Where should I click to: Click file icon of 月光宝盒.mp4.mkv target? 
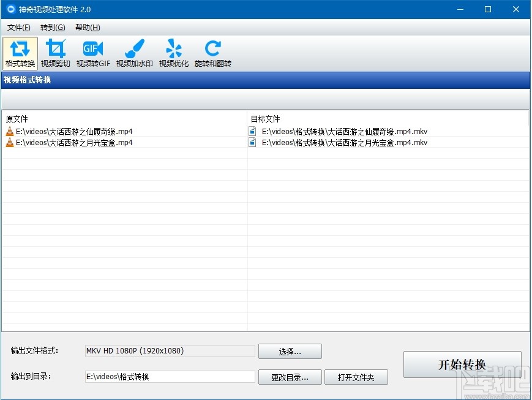252,142
